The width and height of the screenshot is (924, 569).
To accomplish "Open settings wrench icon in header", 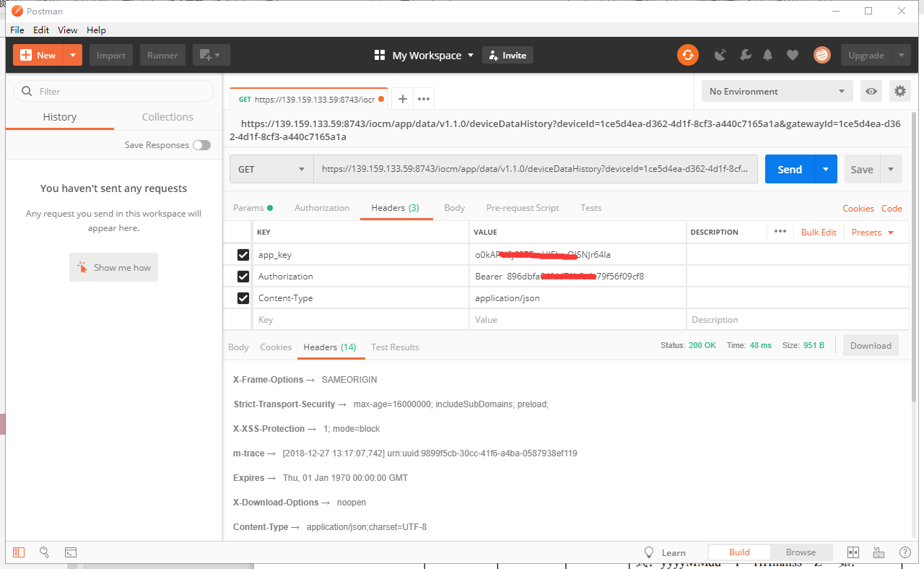I will pos(746,55).
